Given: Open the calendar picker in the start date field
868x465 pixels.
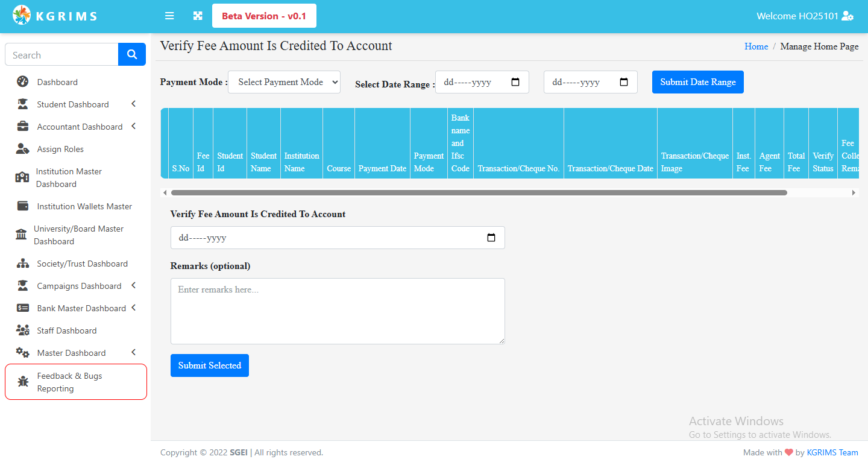Looking at the screenshot, I should coord(515,82).
